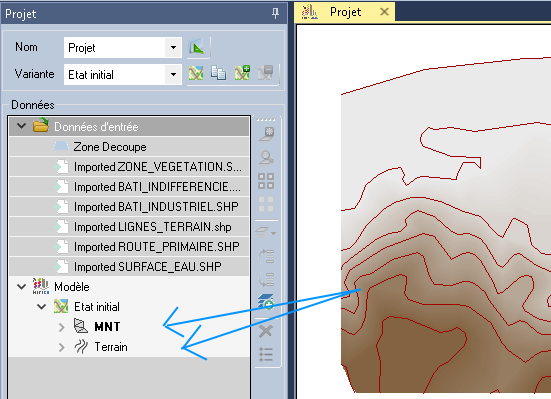Screen dimensions: 551x399
Task: Click the add new variant icon
Action: click(242, 73)
